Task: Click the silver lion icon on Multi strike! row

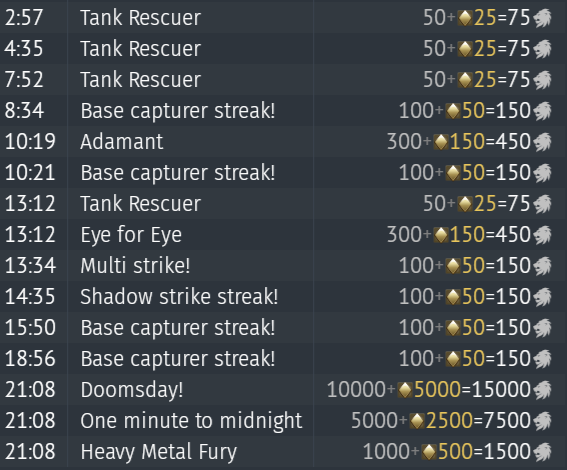Action: pos(542,266)
